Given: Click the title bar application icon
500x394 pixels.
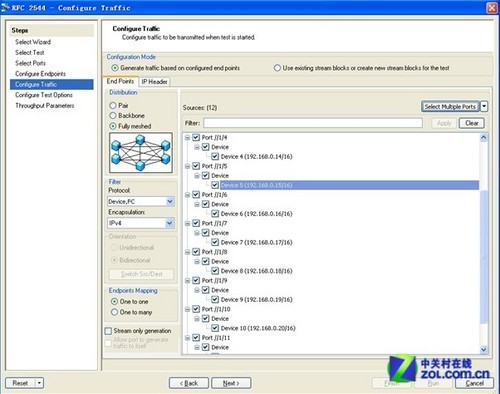Looking at the screenshot, I should (x=6, y=7).
